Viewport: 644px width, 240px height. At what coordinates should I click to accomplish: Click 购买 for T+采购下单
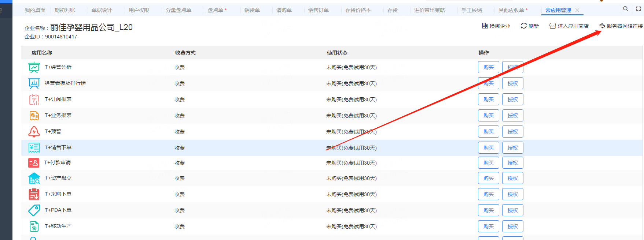pos(489,194)
